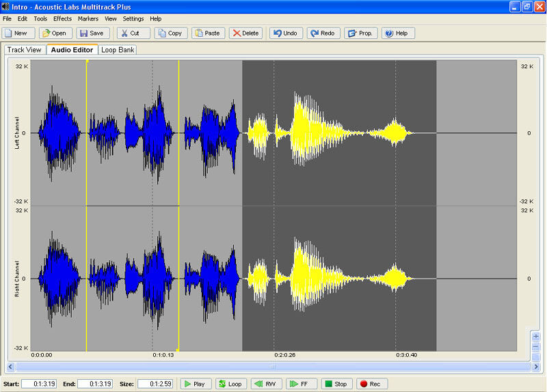Click the End time input field
Viewport: 547px width, 392px height.
pos(95,384)
